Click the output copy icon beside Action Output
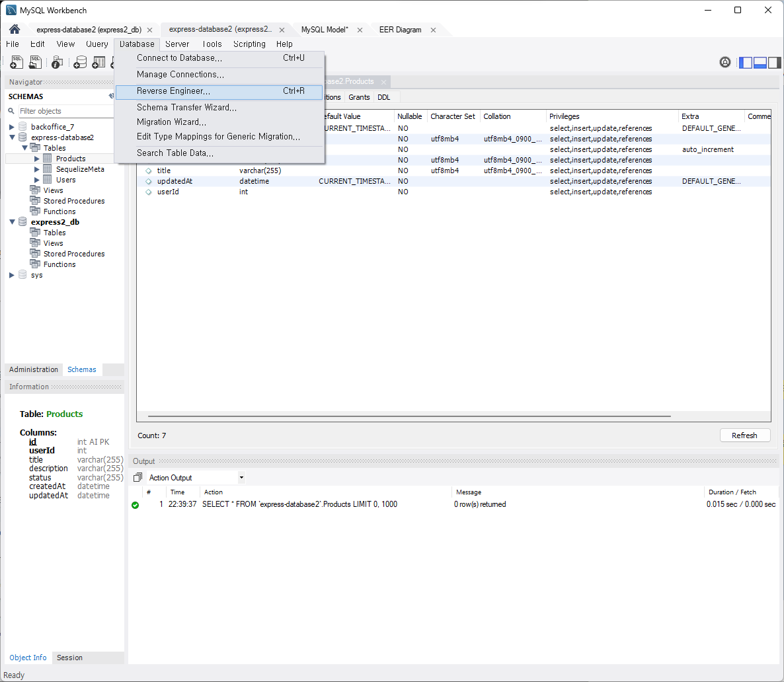The height and width of the screenshot is (682, 784). [x=138, y=478]
